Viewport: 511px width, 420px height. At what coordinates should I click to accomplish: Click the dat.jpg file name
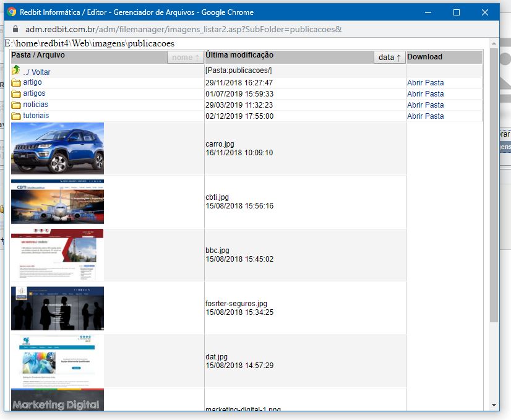click(217, 357)
